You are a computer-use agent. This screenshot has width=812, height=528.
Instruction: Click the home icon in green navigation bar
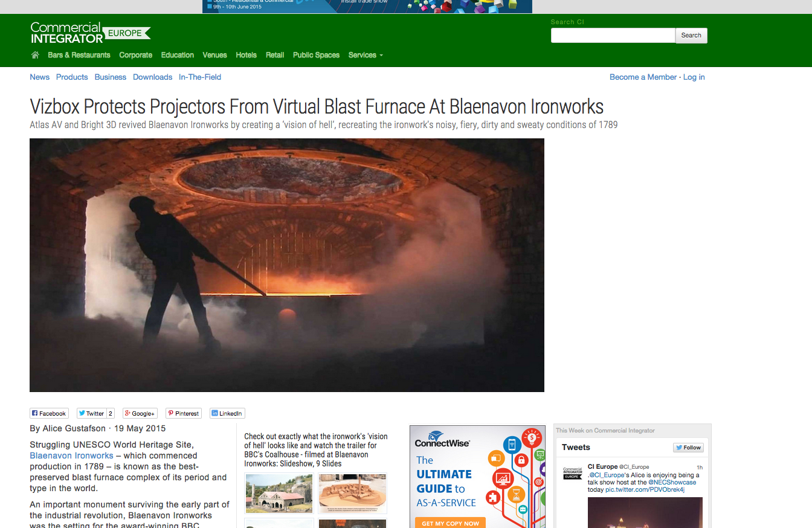[35, 55]
